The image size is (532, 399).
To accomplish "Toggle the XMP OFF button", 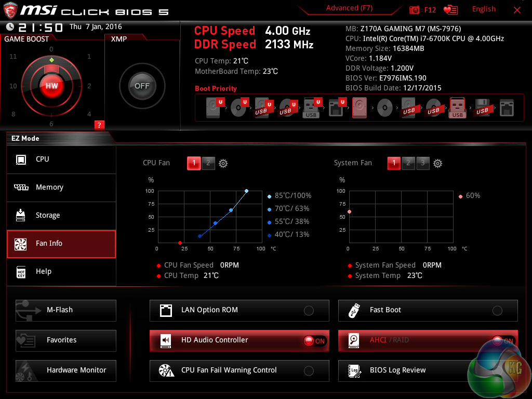I will pos(142,86).
